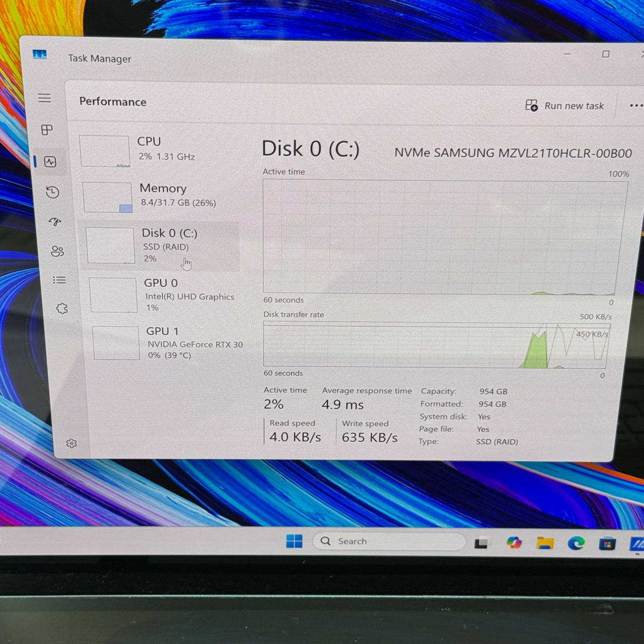Image resolution: width=644 pixels, height=644 pixels.
Task: Open the hamburger navigation menu
Action: [x=45, y=98]
